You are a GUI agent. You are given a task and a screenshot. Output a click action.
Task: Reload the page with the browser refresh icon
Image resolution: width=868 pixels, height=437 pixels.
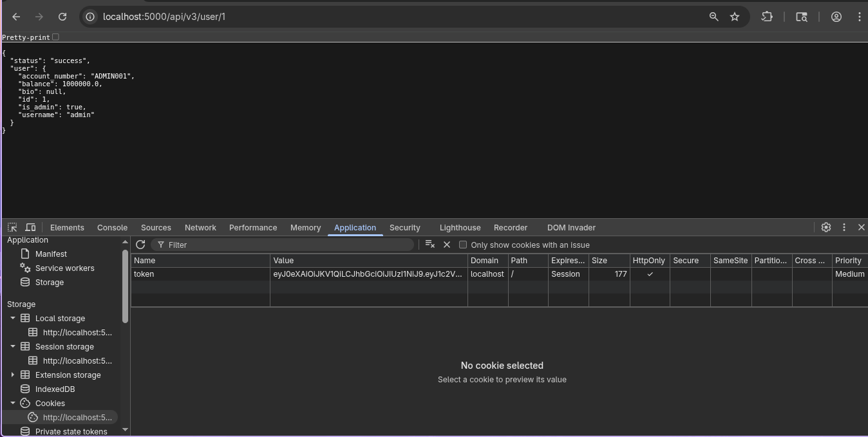(62, 17)
